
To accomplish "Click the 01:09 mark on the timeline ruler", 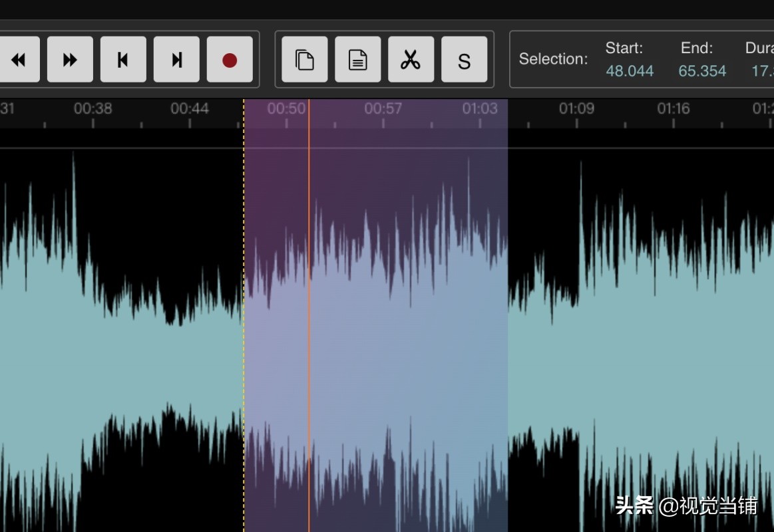I will (576, 108).
